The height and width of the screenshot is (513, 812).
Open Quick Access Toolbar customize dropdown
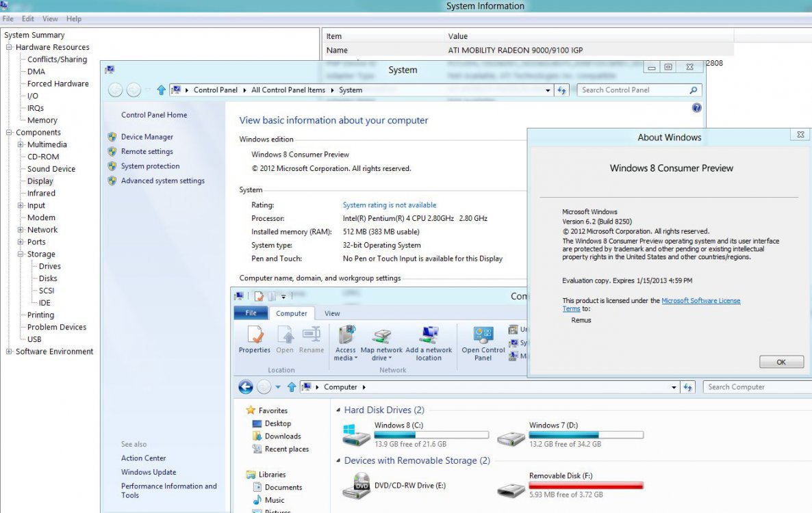click(x=283, y=296)
